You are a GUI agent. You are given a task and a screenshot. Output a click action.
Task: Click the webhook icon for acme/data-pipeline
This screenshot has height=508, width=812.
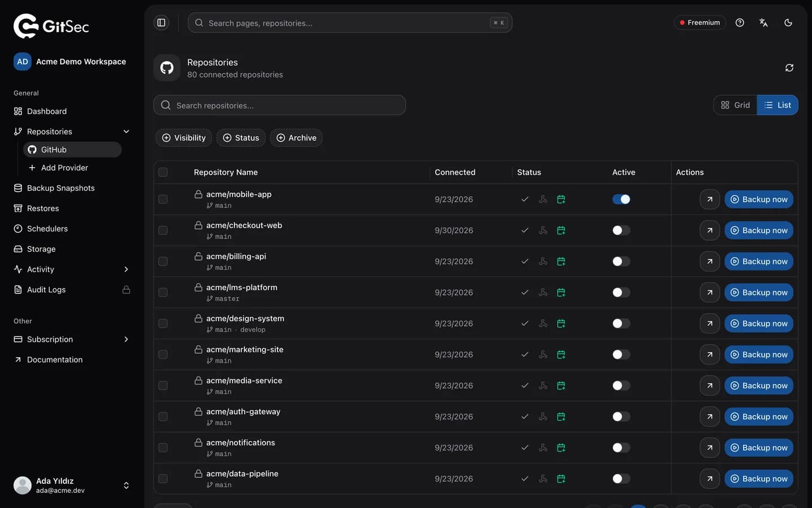(x=543, y=479)
